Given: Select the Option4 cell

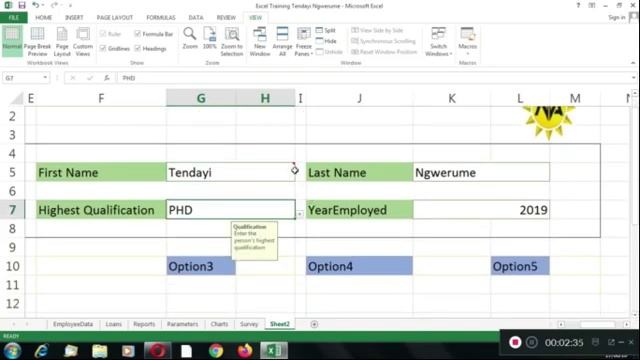Looking at the screenshot, I should click(x=359, y=266).
